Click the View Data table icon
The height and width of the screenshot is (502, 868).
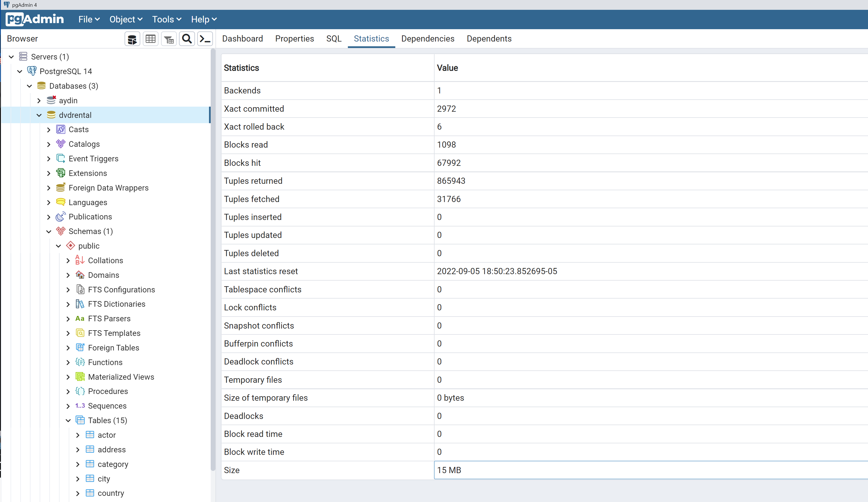pos(151,39)
